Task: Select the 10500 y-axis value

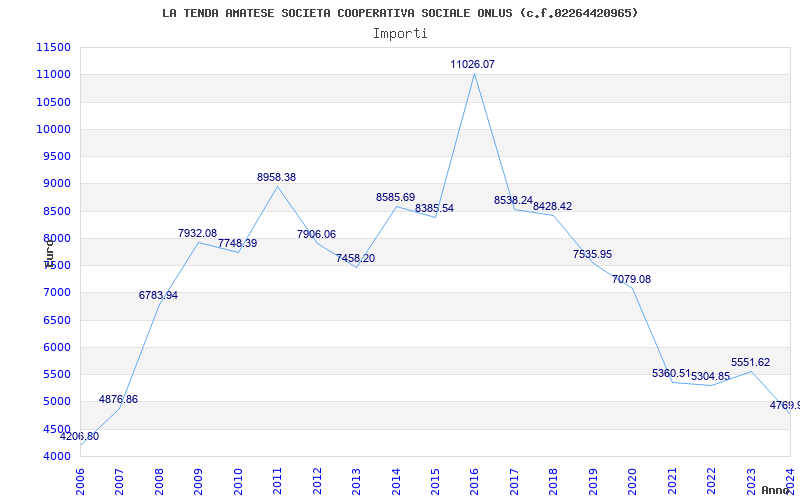Action: 54,102
